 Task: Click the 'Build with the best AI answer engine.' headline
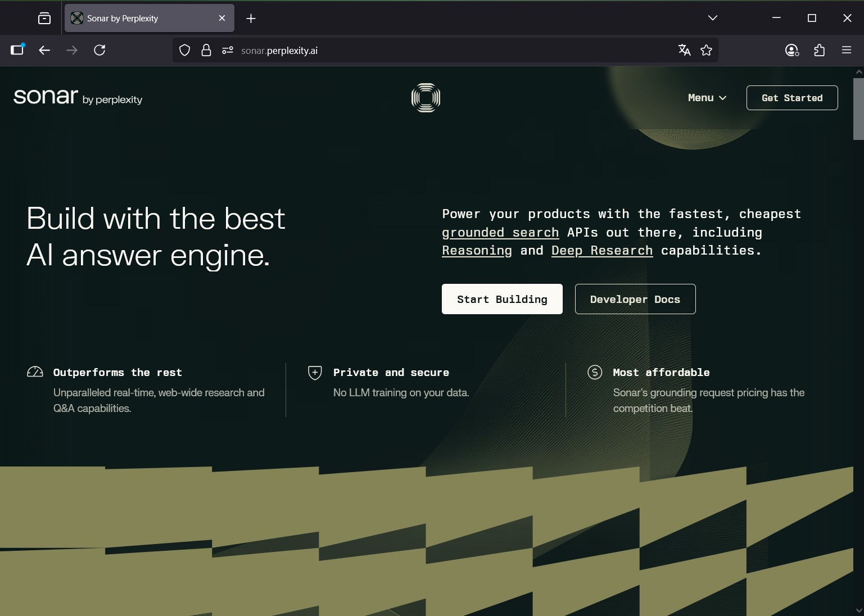156,237
